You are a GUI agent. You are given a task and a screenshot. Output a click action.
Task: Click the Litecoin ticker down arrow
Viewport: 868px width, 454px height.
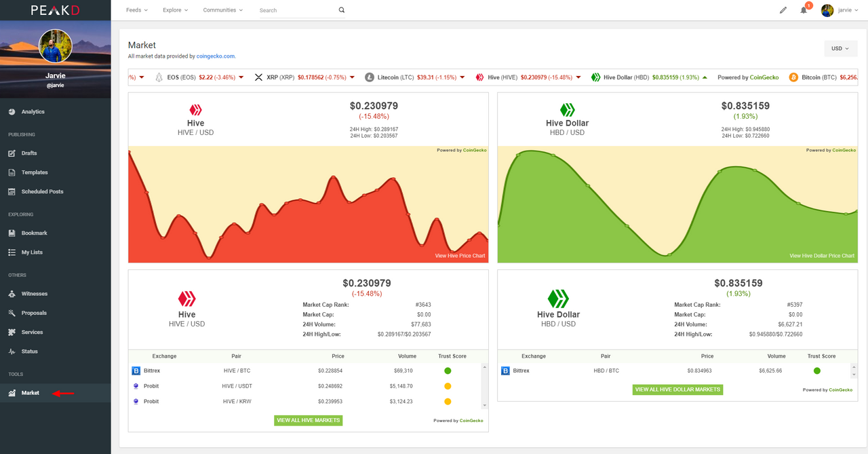point(462,77)
